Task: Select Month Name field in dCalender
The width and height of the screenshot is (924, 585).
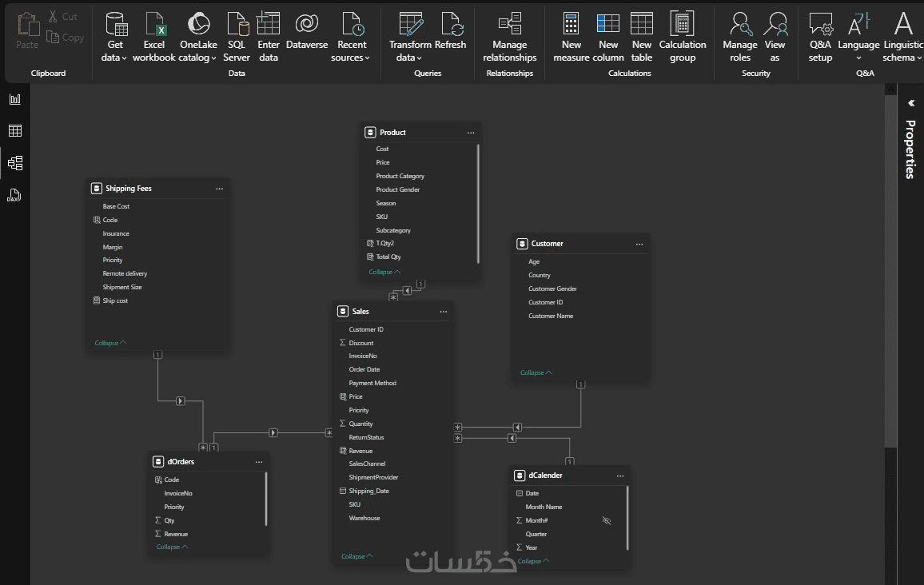Action: 544,507
